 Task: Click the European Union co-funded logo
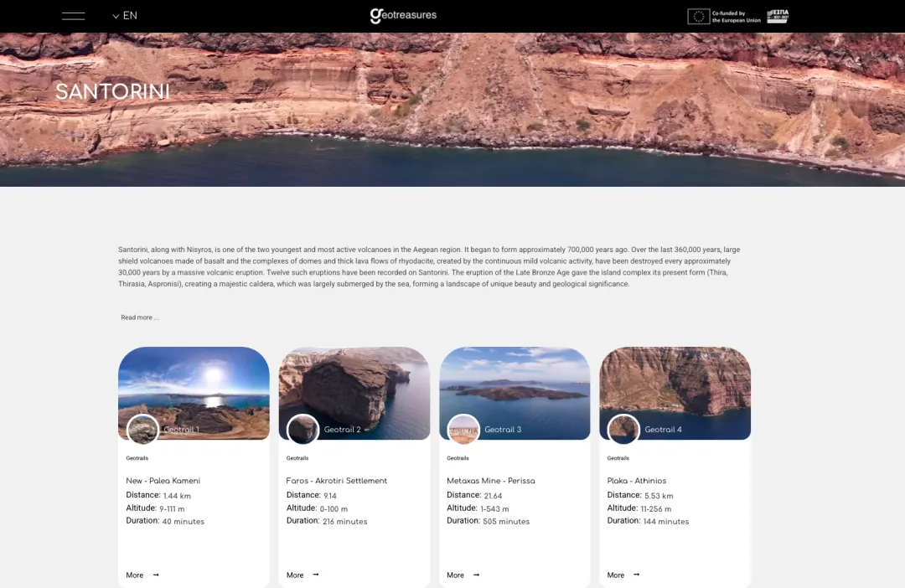pos(724,16)
